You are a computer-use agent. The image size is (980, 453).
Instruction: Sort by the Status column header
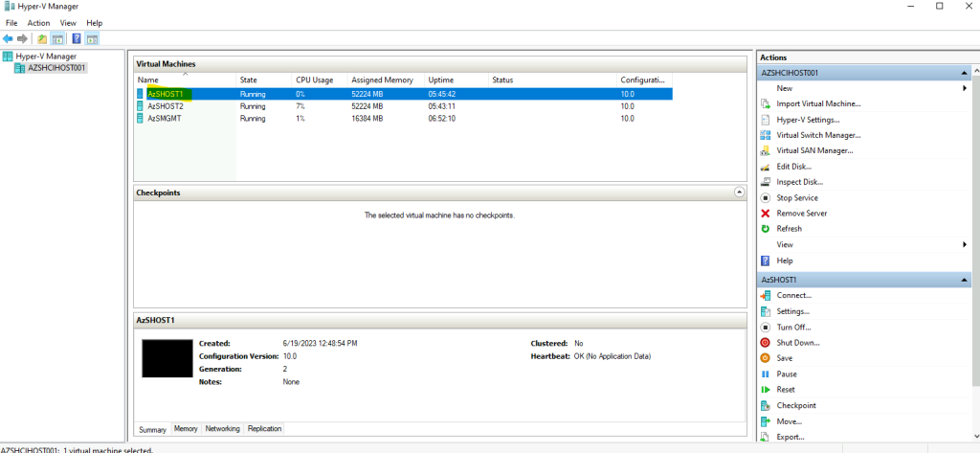(553, 80)
